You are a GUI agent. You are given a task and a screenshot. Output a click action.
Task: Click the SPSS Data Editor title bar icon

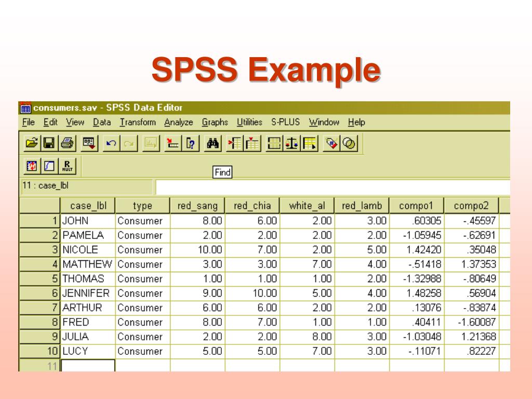[26, 108]
